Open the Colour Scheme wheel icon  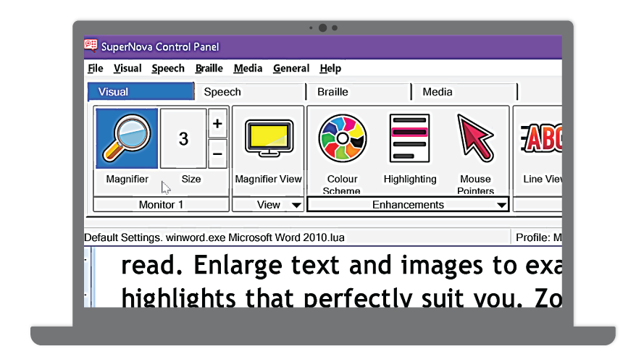[343, 138]
